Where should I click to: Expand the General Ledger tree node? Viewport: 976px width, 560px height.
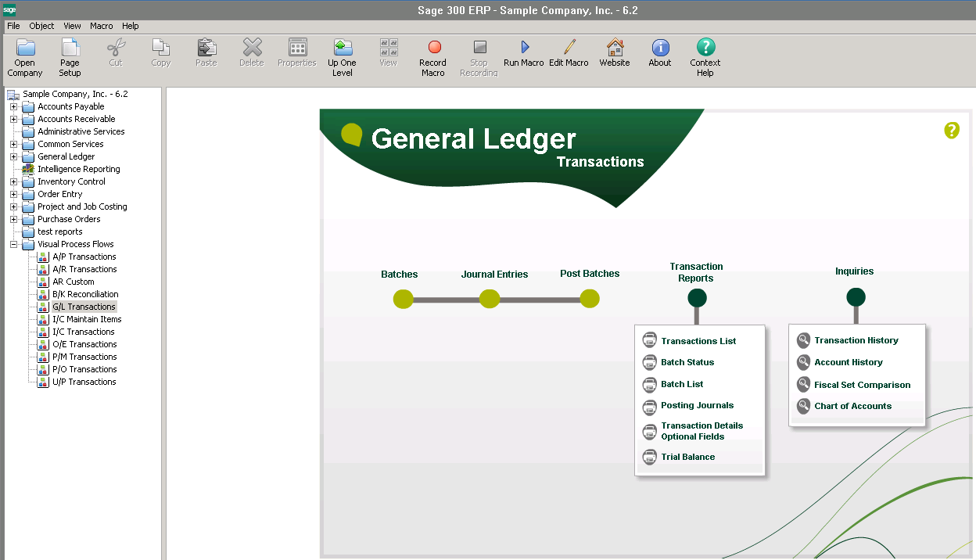coord(13,156)
